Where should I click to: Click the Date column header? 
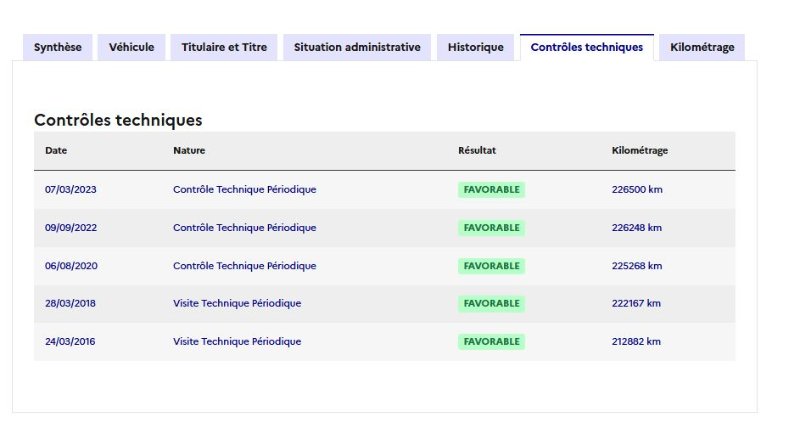(56, 150)
